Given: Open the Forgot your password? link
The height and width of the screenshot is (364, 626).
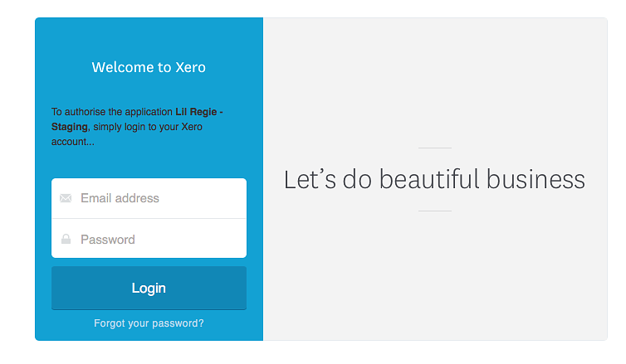Looking at the screenshot, I should [149, 323].
